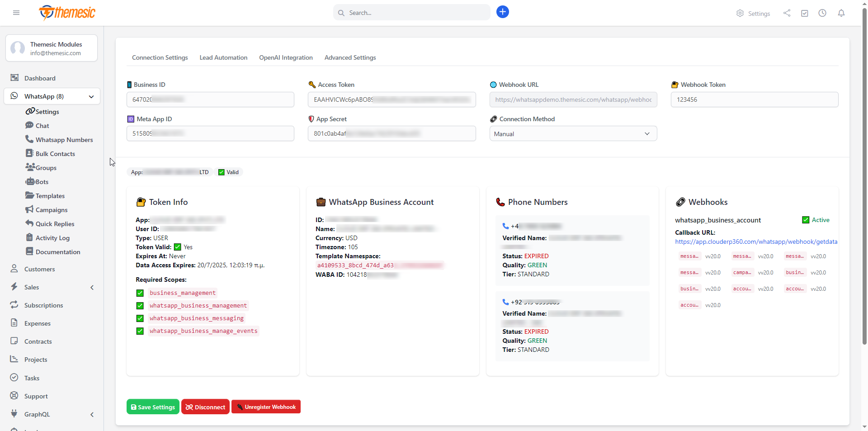Click the Webhook Token input field
The height and width of the screenshot is (431, 868).
754,99
